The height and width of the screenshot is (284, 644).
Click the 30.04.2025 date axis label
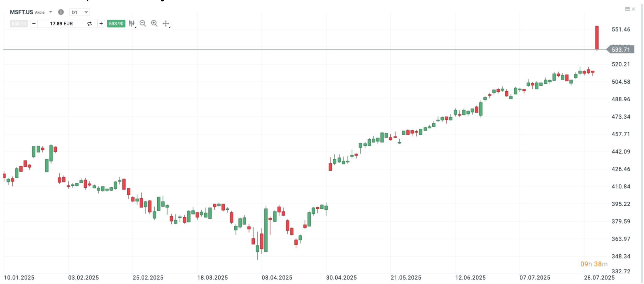(341, 278)
